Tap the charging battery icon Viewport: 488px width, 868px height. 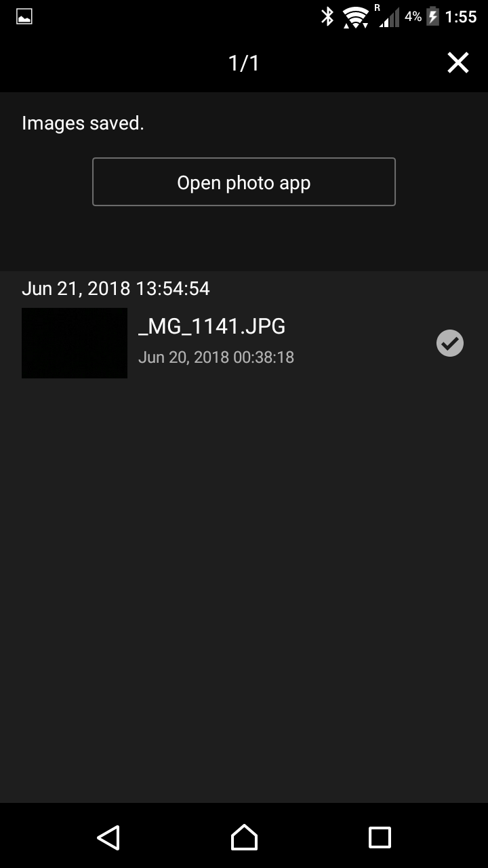point(432,16)
